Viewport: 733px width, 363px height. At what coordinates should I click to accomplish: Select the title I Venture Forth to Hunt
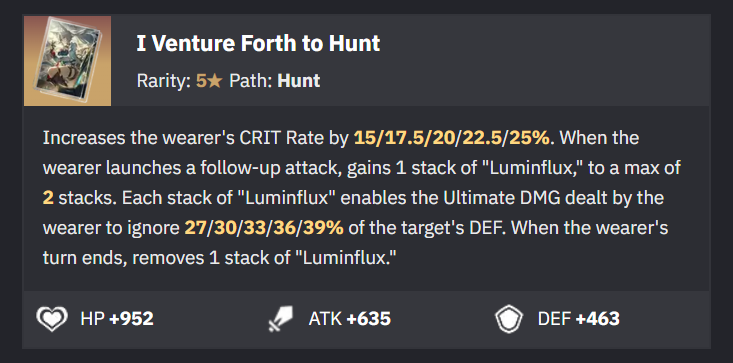258,44
